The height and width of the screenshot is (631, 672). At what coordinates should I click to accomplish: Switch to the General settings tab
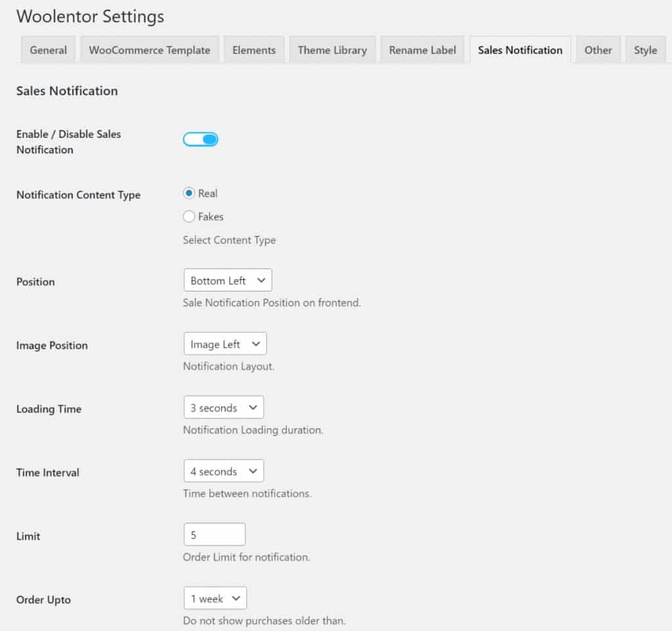[48, 49]
